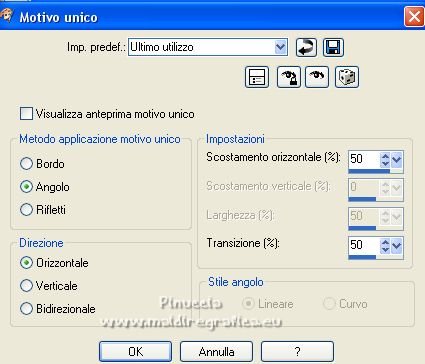
Task: Click the save preset floppy disk icon
Action: [333, 47]
